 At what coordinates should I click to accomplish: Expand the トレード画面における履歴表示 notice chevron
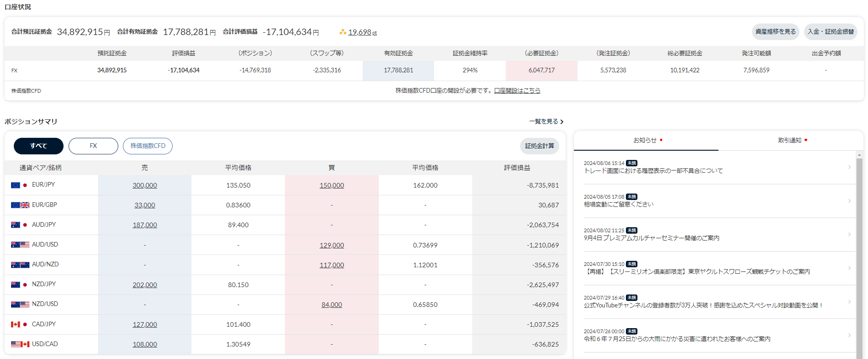pos(849,167)
